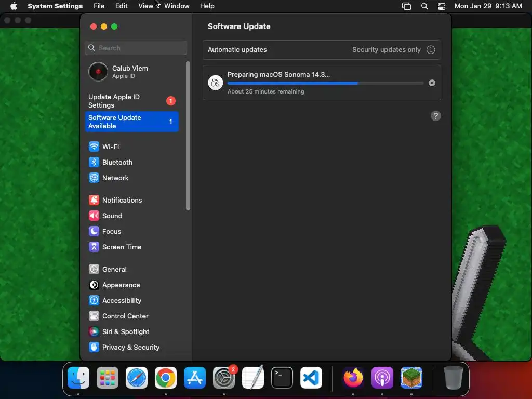Open the System Settings app menu
Image resolution: width=532 pixels, height=399 pixels.
point(55,6)
